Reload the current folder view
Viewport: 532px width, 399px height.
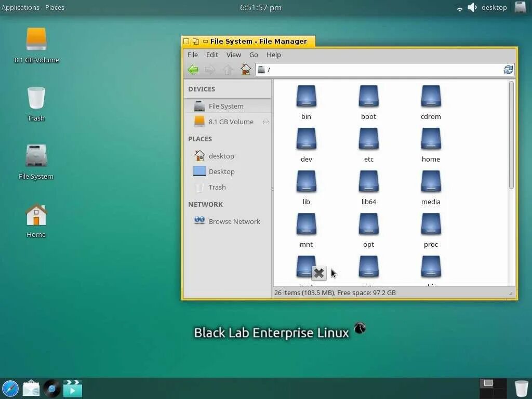point(508,70)
